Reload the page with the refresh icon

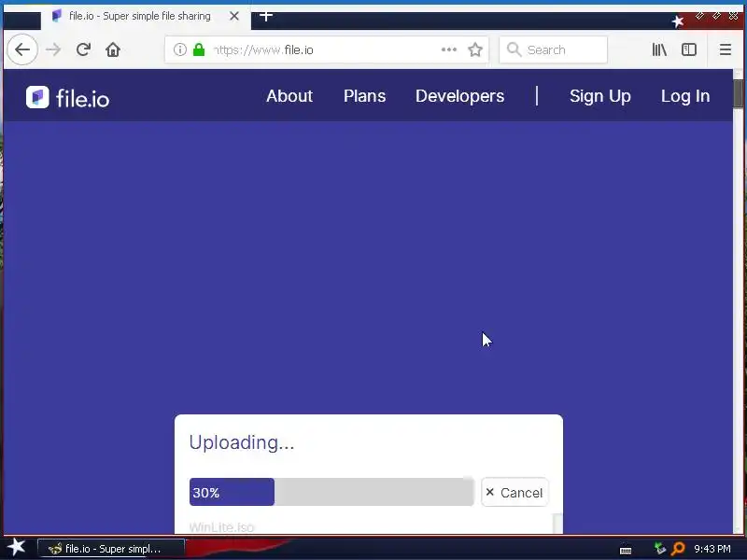pyautogui.click(x=83, y=49)
